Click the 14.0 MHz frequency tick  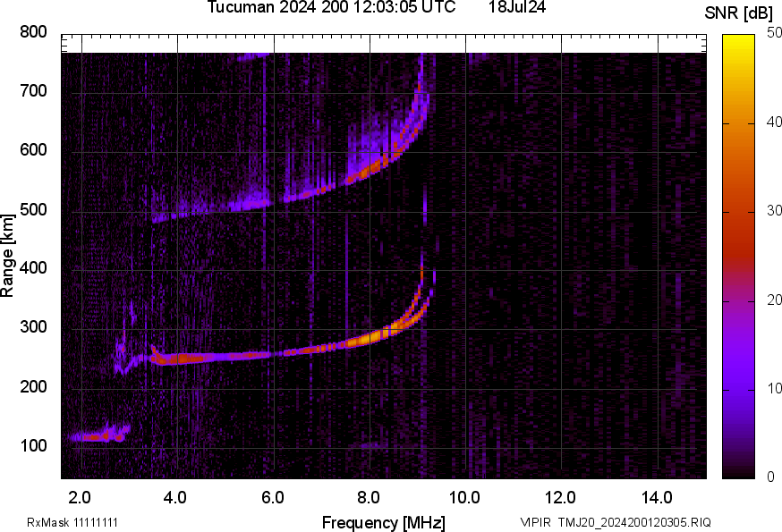click(659, 494)
